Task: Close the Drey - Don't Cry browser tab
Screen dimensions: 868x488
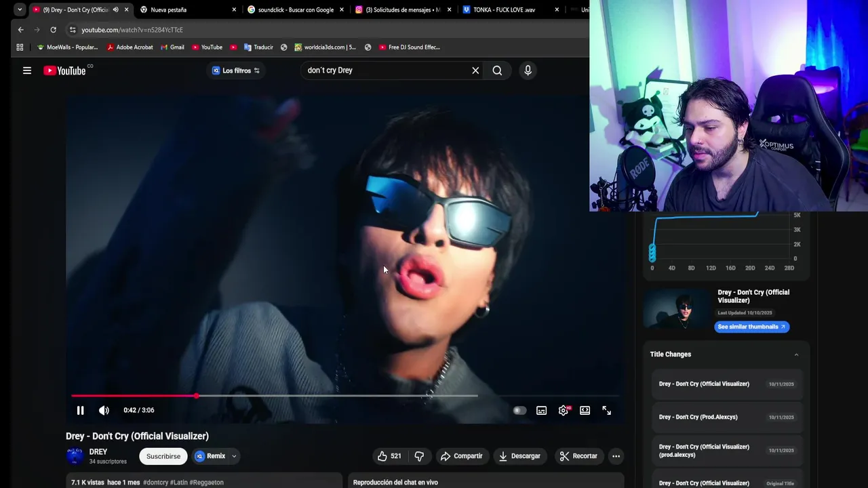Action: click(126, 9)
